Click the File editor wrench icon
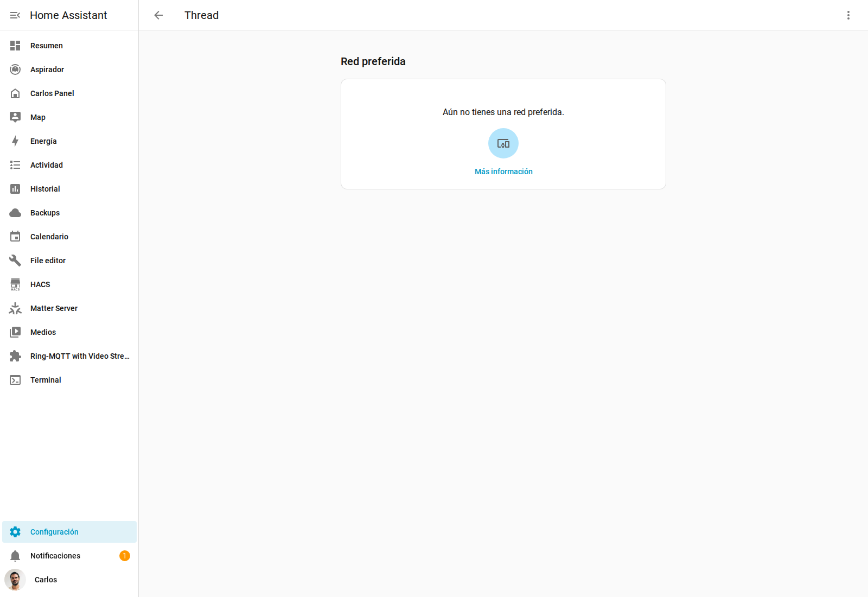The image size is (868, 597). pos(15,261)
